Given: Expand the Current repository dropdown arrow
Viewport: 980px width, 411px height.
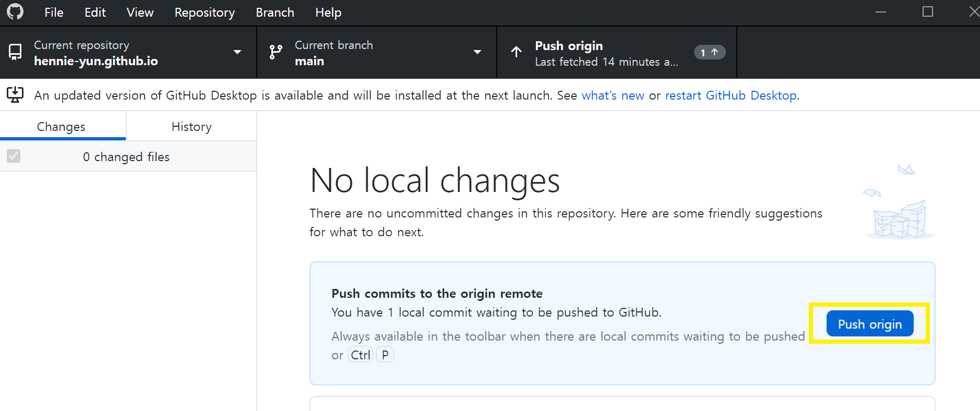Looking at the screenshot, I should click(237, 52).
